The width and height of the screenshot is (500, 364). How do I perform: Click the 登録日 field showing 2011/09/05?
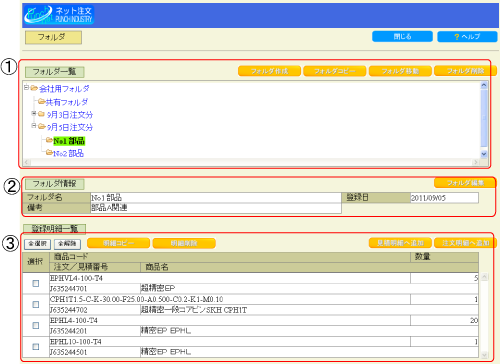pos(444,198)
